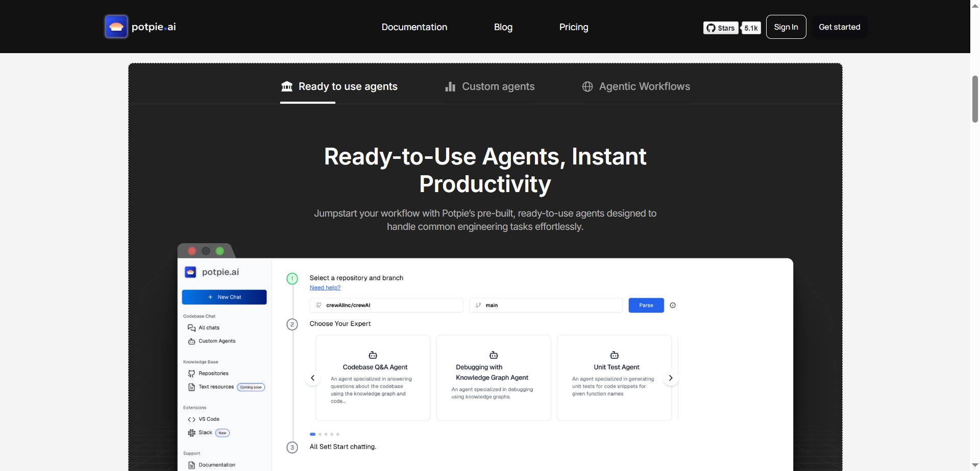Click the New Chat button
The height and width of the screenshot is (471, 980).
click(224, 297)
